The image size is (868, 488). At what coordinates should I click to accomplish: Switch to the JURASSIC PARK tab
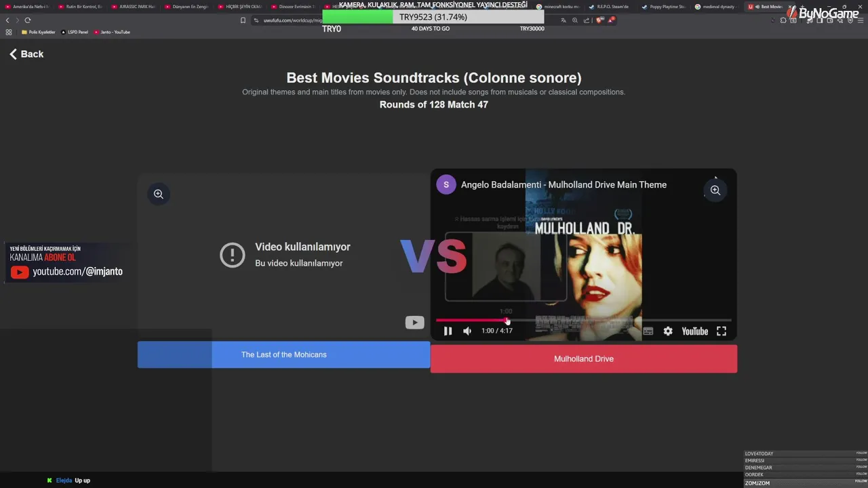click(133, 7)
